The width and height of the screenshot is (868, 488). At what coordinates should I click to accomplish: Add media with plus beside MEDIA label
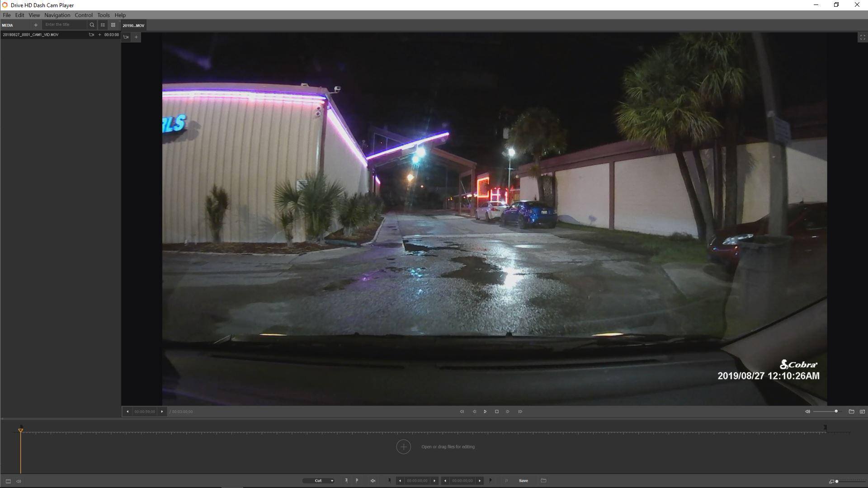pyautogui.click(x=36, y=25)
